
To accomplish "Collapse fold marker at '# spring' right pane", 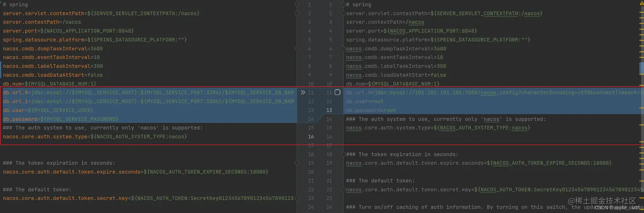I will coord(343,4).
